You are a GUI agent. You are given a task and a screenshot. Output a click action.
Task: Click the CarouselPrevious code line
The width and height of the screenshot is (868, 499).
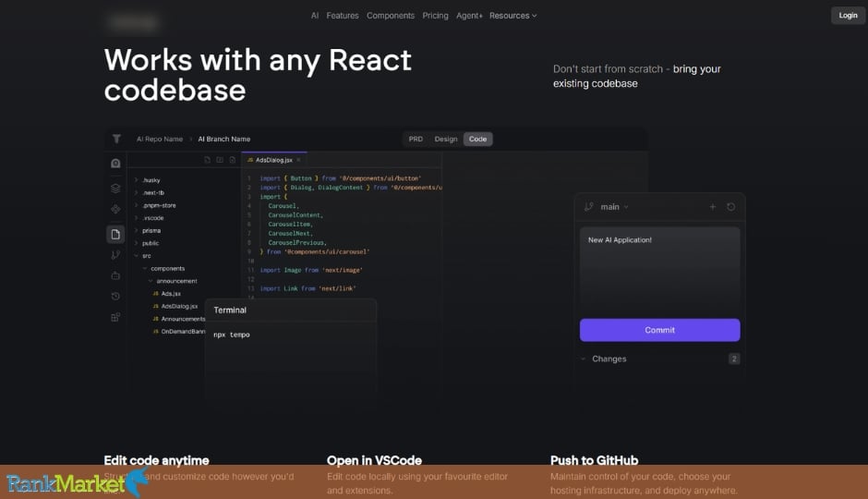[x=297, y=243]
